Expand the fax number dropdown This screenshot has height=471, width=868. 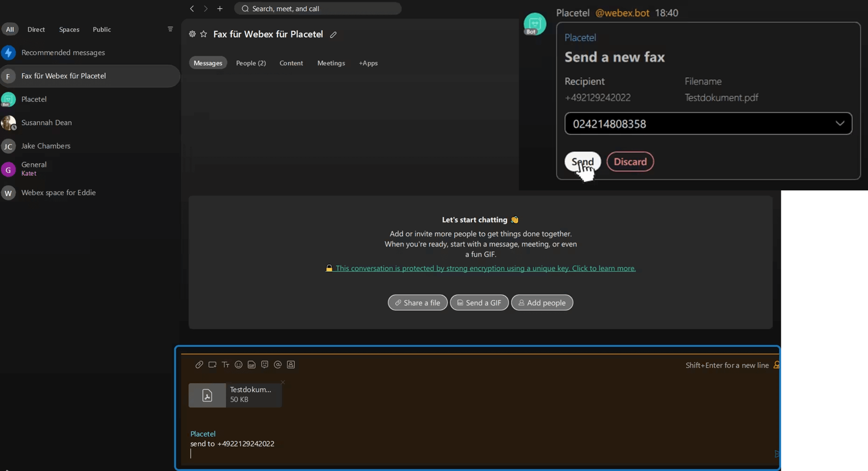tap(840, 124)
